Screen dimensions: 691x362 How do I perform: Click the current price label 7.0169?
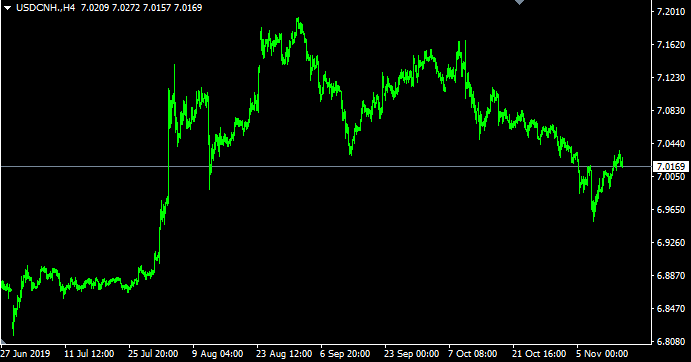click(x=670, y=167)
